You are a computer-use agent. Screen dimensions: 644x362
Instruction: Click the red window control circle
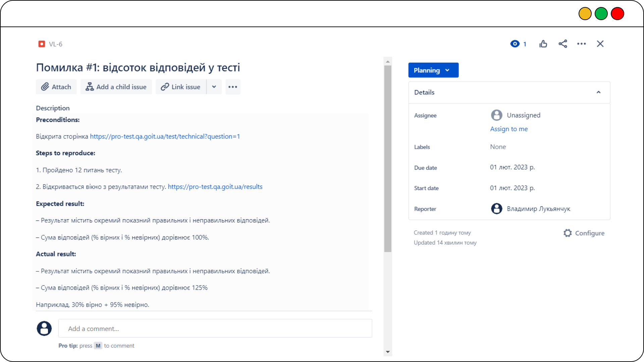pyautogui.click(x=617, y=14)
